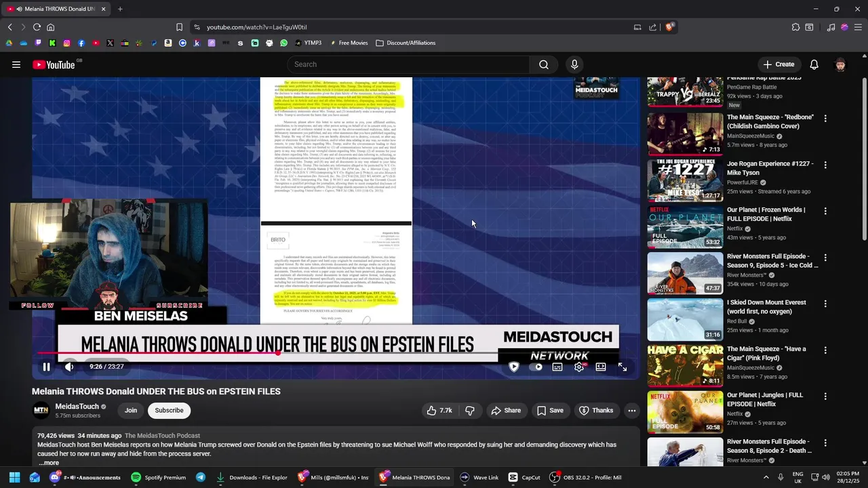Open options for Have a Cigar video
This screenshot has width=868, height=488.
(x=825, y=350)
